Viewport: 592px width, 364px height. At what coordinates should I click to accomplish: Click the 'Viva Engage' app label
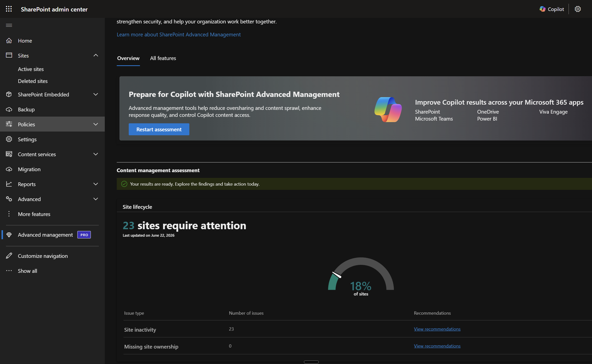tap(553, 112)
